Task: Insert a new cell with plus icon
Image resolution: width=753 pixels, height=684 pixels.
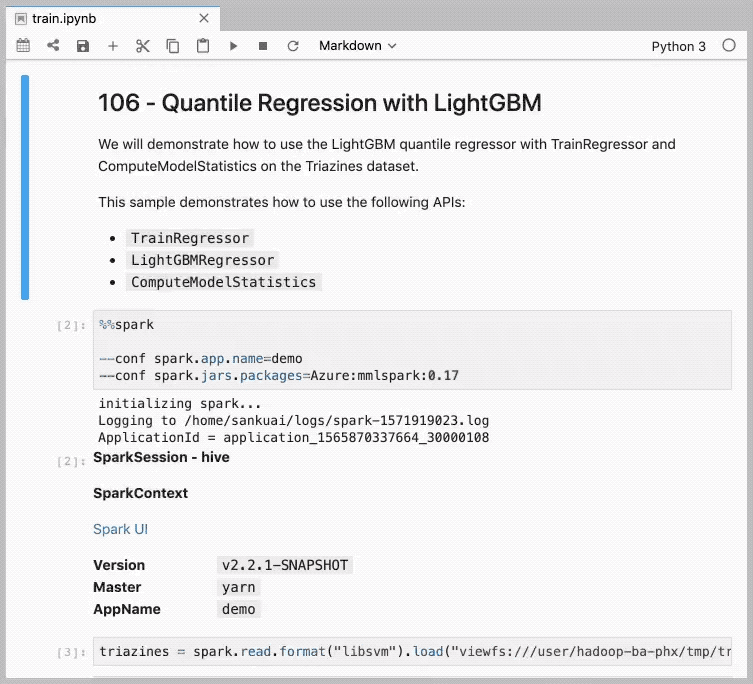Action: (x=113, y=46)
